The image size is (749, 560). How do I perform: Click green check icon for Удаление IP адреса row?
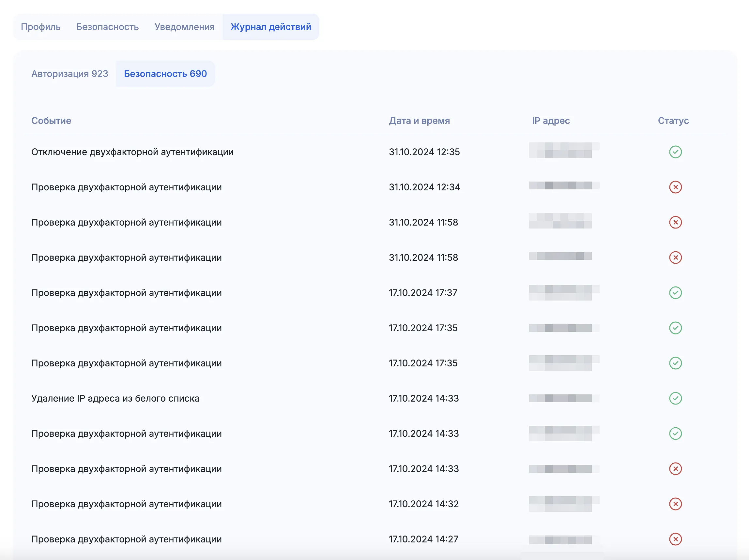tap(675, 398)
